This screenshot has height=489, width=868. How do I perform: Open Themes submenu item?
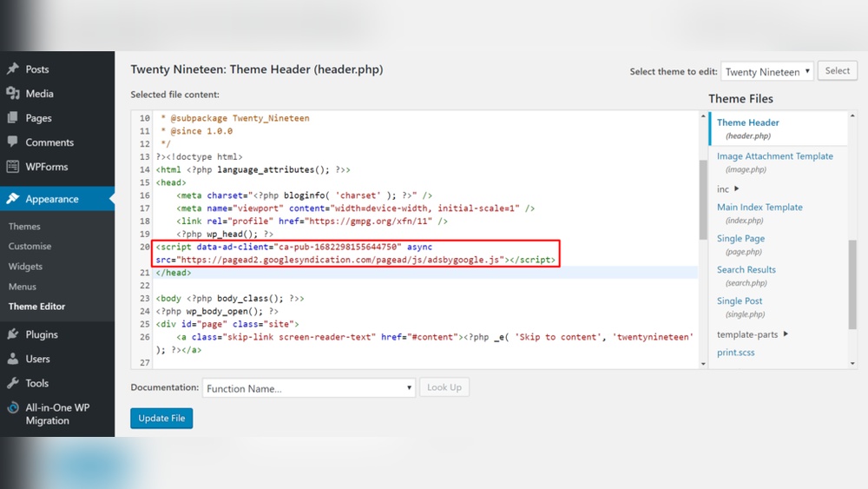[x=24, y=227]
